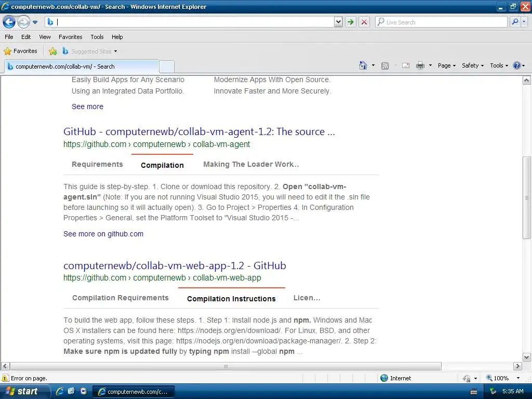Image resolution: width=532 pixels, height=399 pixels.
Task: Click See more on github.com link
Action: (x=103, y=234)
